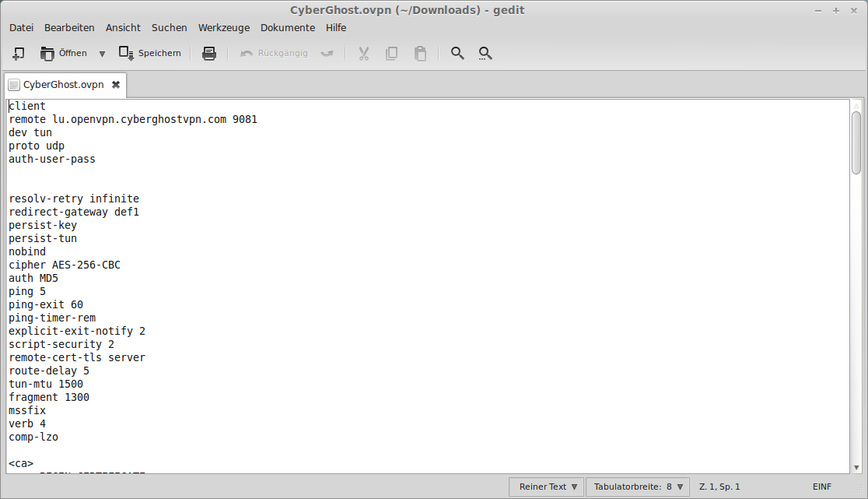Click the 'ping 5' line
This screenshot has height=499, width=868.
(27, 291)
